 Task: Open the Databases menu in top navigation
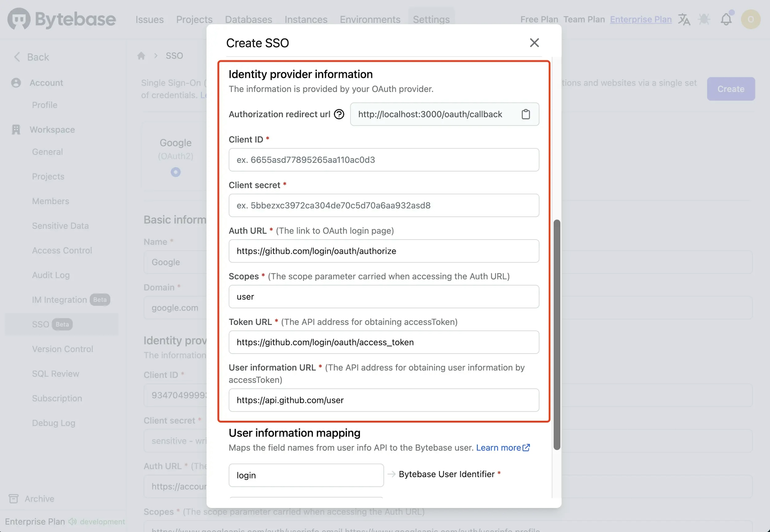[x=248, y=19]
